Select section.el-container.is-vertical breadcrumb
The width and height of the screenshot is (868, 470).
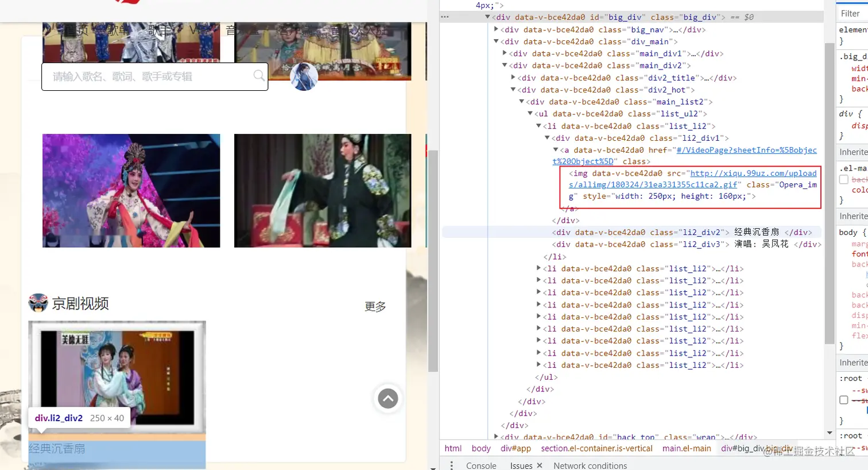[x=596, y=448]
